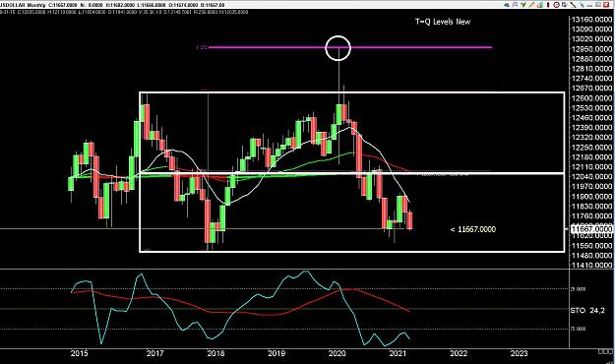The height and width of the screenshot is (364, 615).
Task: Open the colored bar chart icon
Action: coord(539,5)
